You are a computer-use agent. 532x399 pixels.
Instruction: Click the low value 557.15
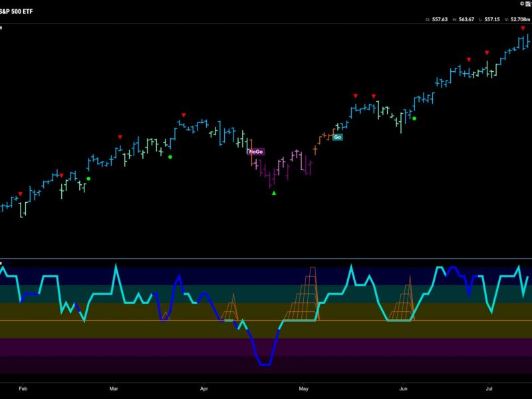(492, 19)
